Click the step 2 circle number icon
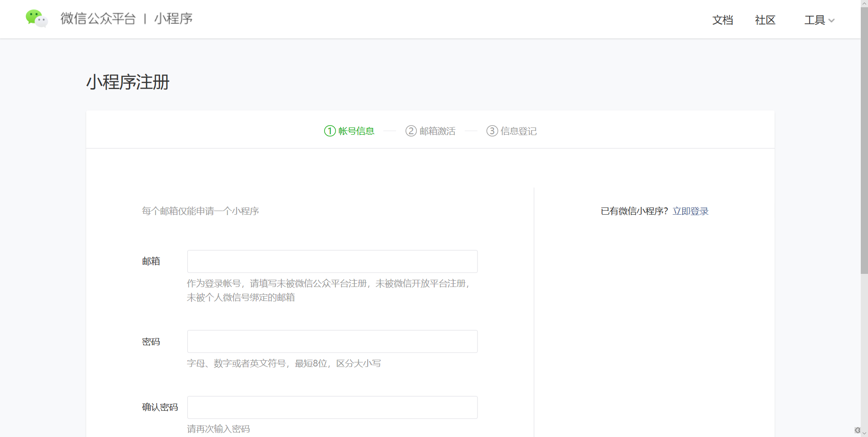The width and height of the screenshot is (868, 437). coord(411,131)
